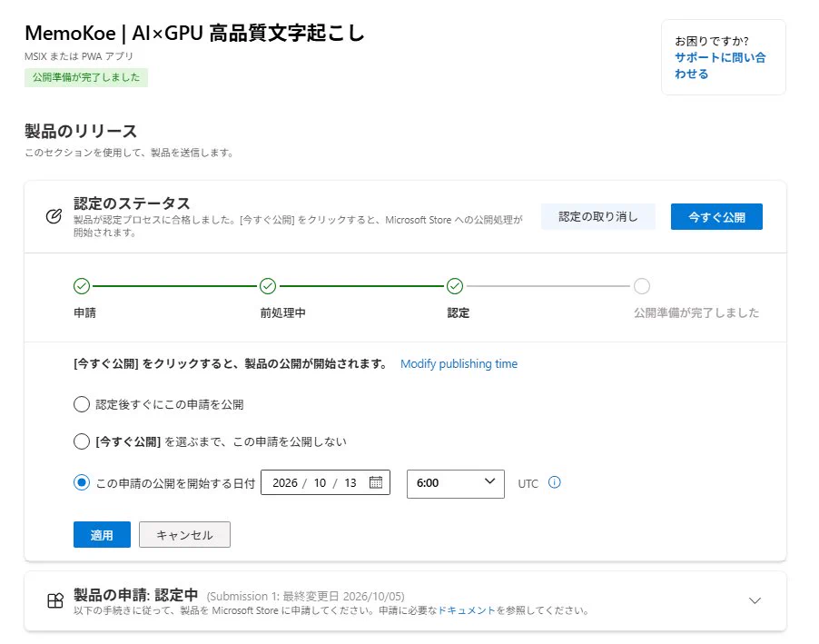Screen dimensions: 819x644
Task: Click the 今すぐ公開 button
Action: point(716,216)
